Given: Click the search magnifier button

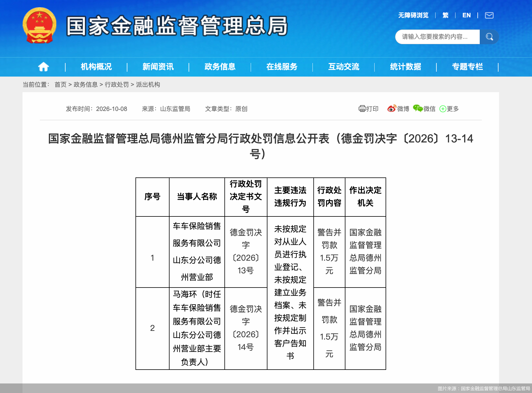Looking at the screenshot, I should tap(489, 37).
